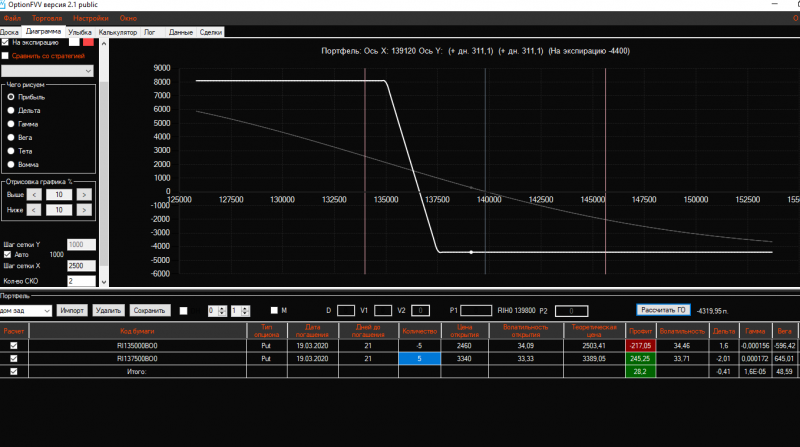Image resolution: width=800 pixels, height=447 pixels.
Task: Click right arrow next to Ниже
Action: point(84,210)
